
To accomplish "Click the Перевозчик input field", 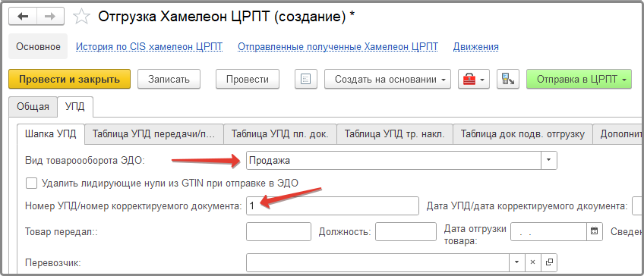I will point(377,262).
